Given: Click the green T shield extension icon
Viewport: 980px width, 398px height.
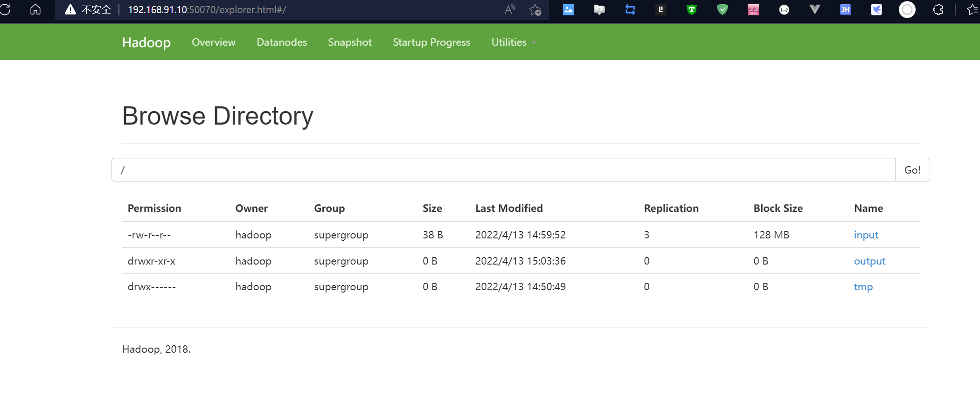Looking at the screenshot, I should click(691, 9).
